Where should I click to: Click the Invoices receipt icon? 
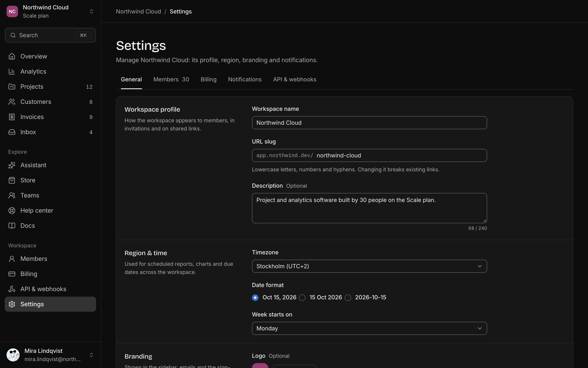pyautogui.click(x=12, y=117)
